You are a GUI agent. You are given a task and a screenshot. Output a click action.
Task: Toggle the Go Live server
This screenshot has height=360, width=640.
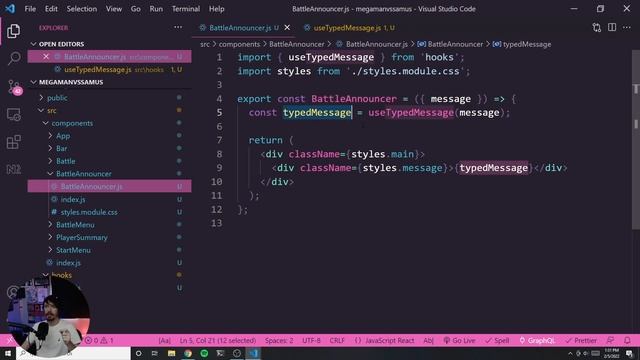click(459, 340)
